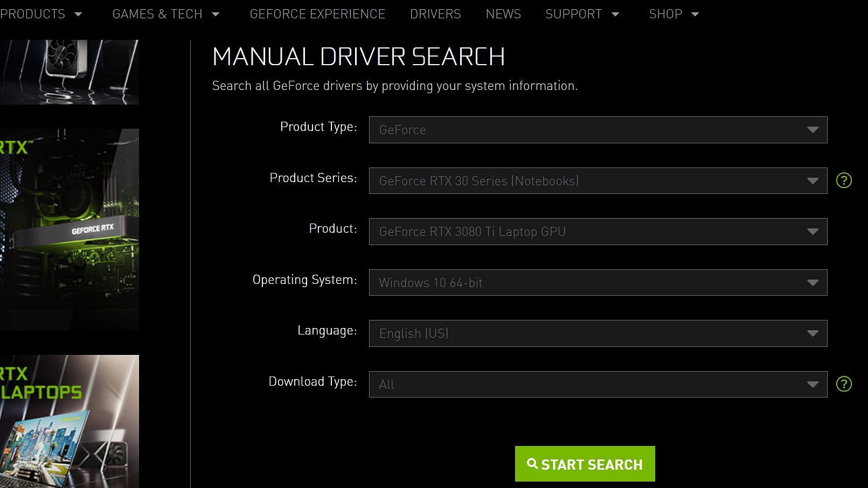Screen dimensions: 868x488
Task: Open the RTX Laptops promo image
Action: [x=70, y=421]
